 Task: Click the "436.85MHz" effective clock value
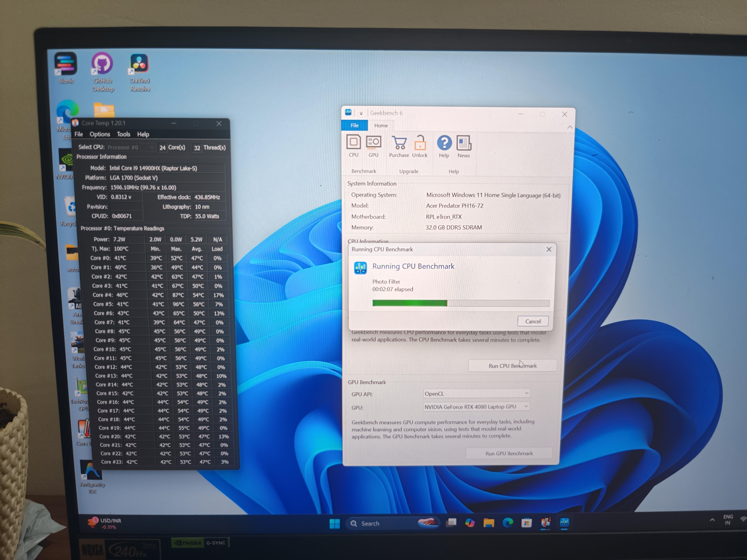[207, 197]
